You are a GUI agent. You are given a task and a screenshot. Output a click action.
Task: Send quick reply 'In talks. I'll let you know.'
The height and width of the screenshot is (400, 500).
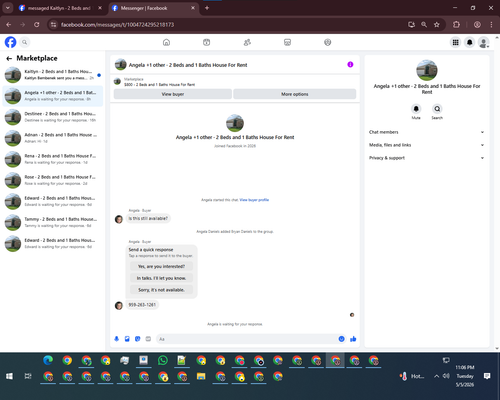coord(161,278)
